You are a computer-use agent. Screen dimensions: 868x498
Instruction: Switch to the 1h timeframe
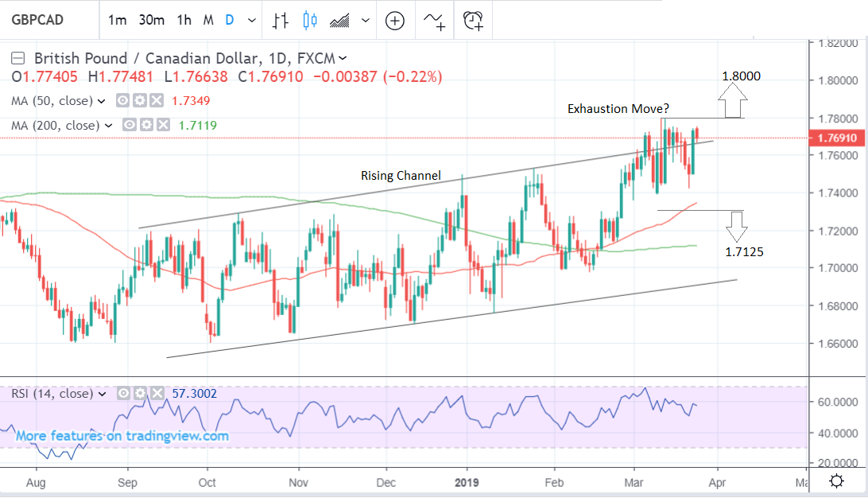pyautogui.click(x=184, y=21)
